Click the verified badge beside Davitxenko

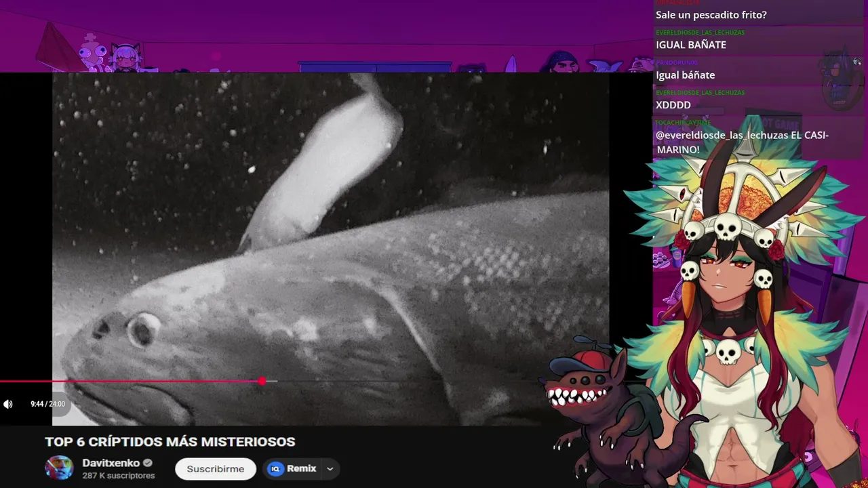click(x=147, y=464)
